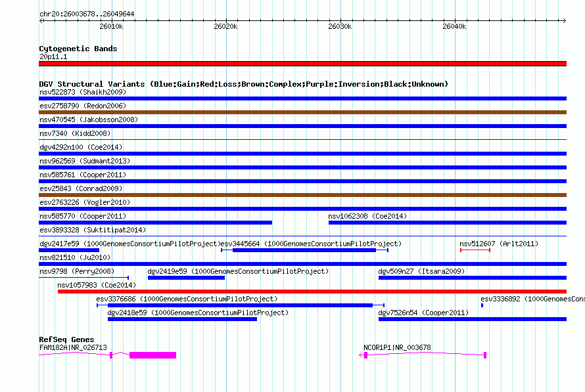Click the 26010k ruler tick label

pyautogui.click(x=111, y=26)
